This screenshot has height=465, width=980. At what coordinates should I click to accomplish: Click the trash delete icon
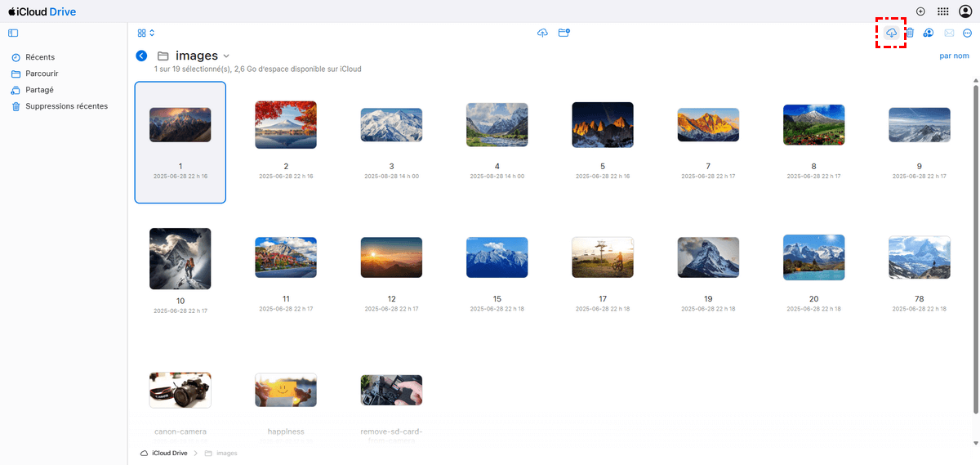click(910, 33)
